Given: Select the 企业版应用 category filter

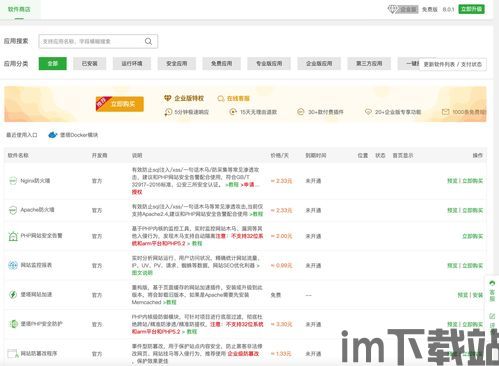Looking at the screenshot, I should [319, 64].
